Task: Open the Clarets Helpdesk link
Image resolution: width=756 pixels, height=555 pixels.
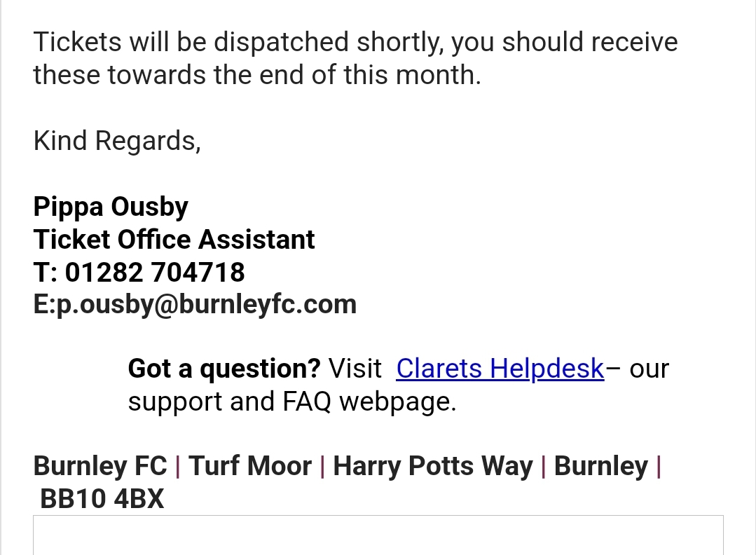Action: pyautogui.click(x=500, y=368)
